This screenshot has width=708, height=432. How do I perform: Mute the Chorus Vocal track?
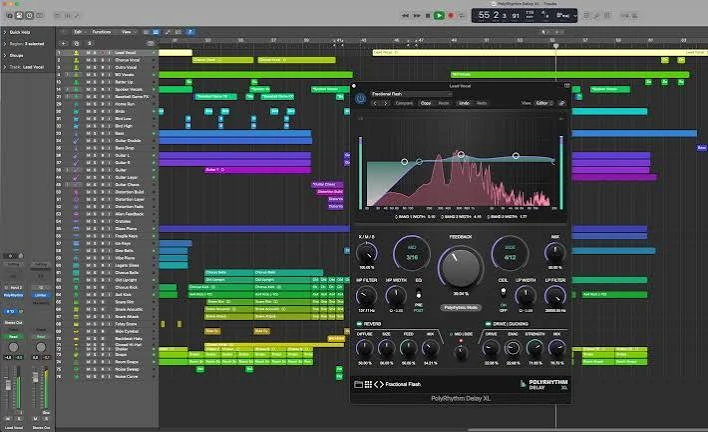[88, 60]
